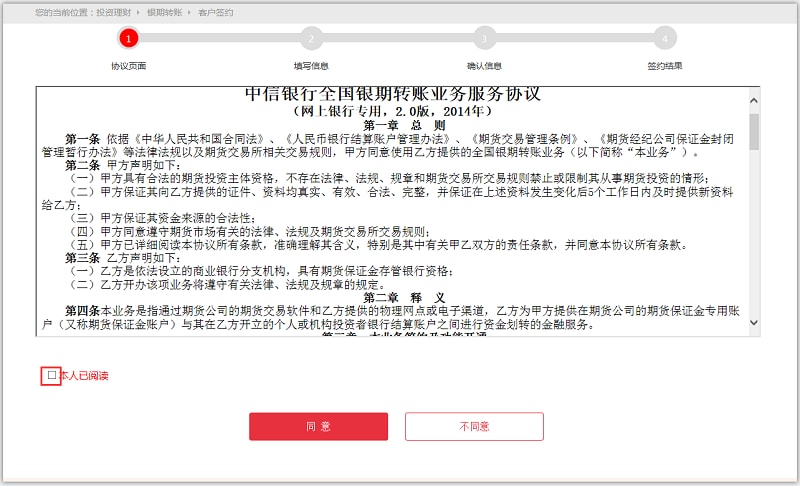Image resolution: width=800 pixels, height=486 pixels.
Task: Open 投资理财 in the breadcrumb
Action: click(x=112, y=12)
